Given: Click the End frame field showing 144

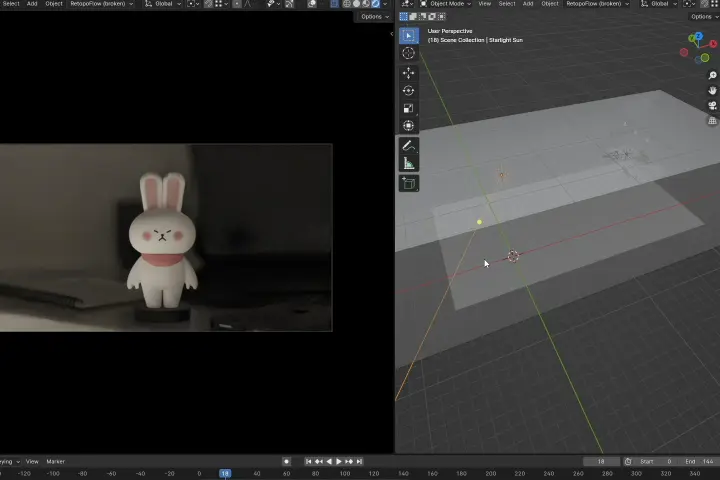Looking at the screenshot, I should tap(700, 461).
